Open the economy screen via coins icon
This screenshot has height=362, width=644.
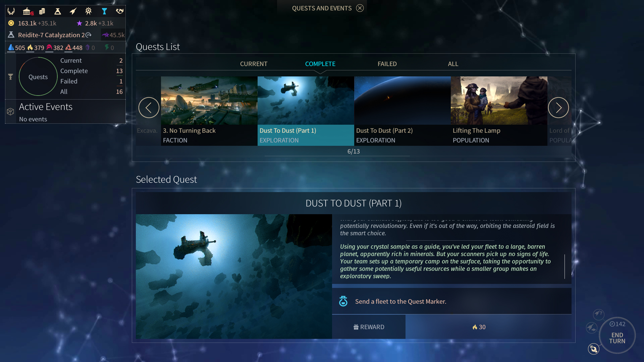click(x=42, y=11)
